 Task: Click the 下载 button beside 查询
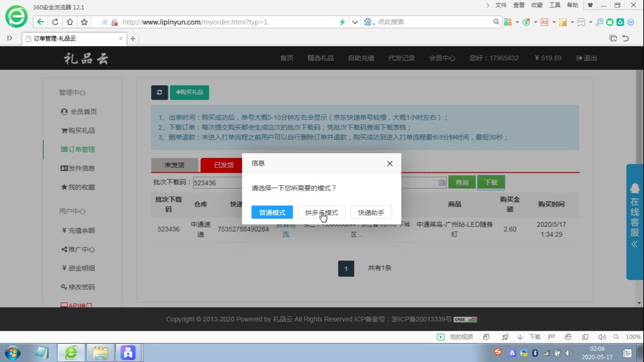(x=491, y=182)
